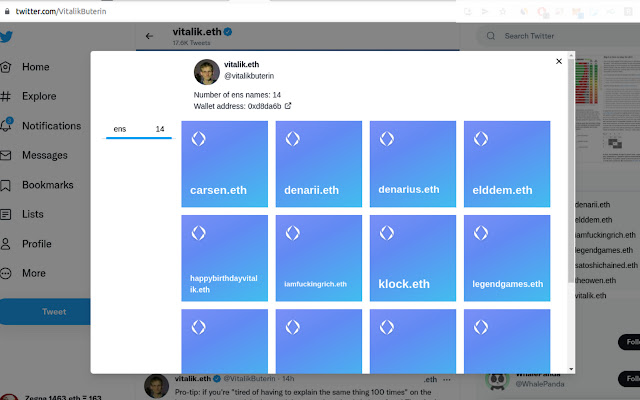Click the More circle dots icon
Image resolution: width=640 pixels, height=400 pixels.
pyautogui.click(x=5, y=273)
